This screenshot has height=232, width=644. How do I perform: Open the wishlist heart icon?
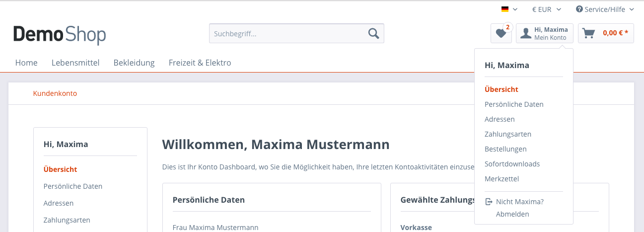click(x=501, y=33)
